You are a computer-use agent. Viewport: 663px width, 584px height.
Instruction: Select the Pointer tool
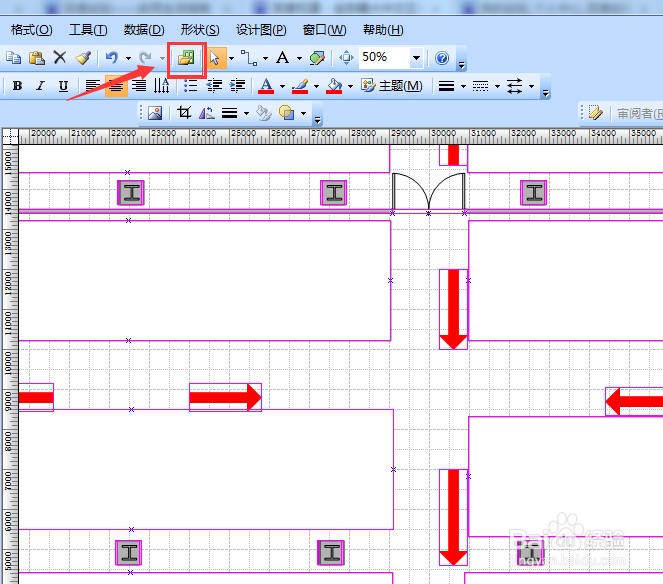click(215, 58)
